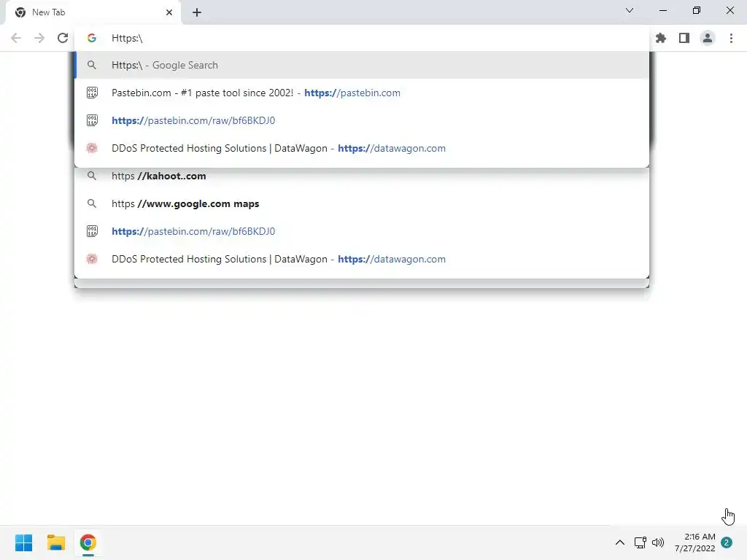Open volume speaker tray icon
The image size is (747, 560).
(658, 542)
